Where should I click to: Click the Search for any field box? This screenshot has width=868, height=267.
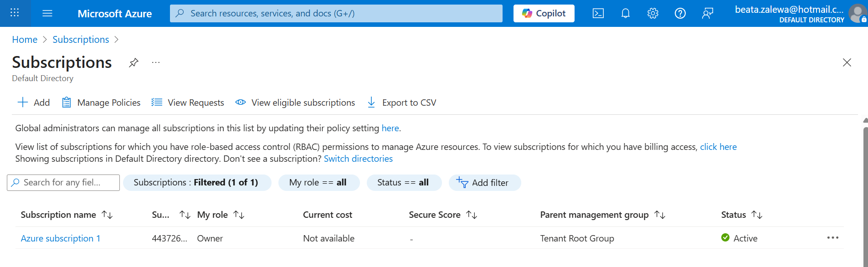(63, 183)
